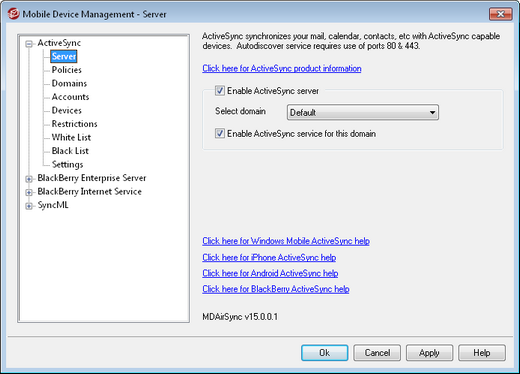Open Android ActiveSync help link
This screenshot has height=374, width=520.
(270, 273)
